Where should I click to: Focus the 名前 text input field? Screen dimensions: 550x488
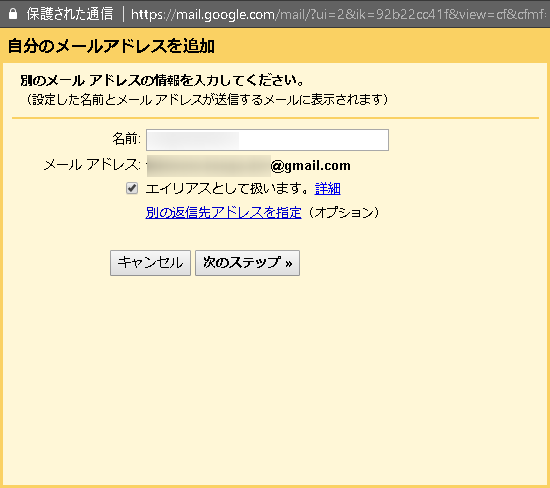[x=267, y=140]
